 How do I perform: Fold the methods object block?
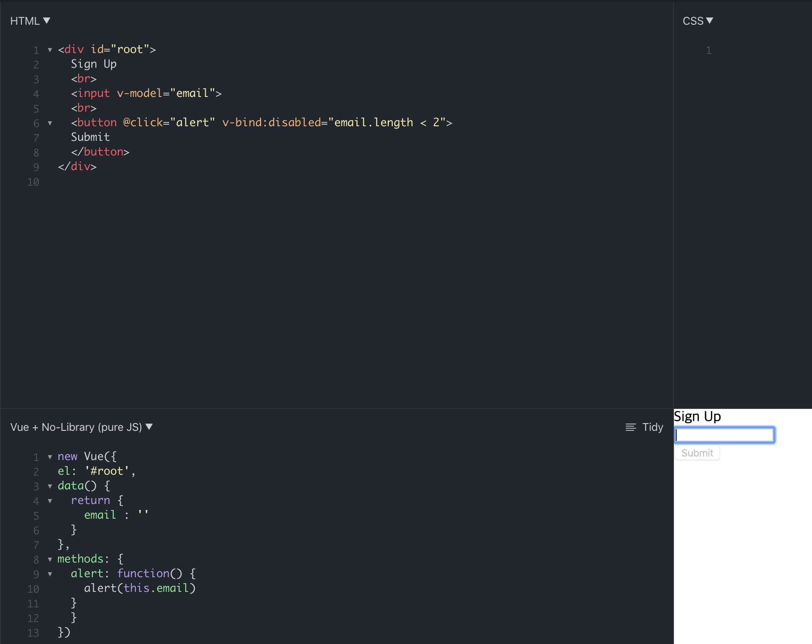(50, 559)
